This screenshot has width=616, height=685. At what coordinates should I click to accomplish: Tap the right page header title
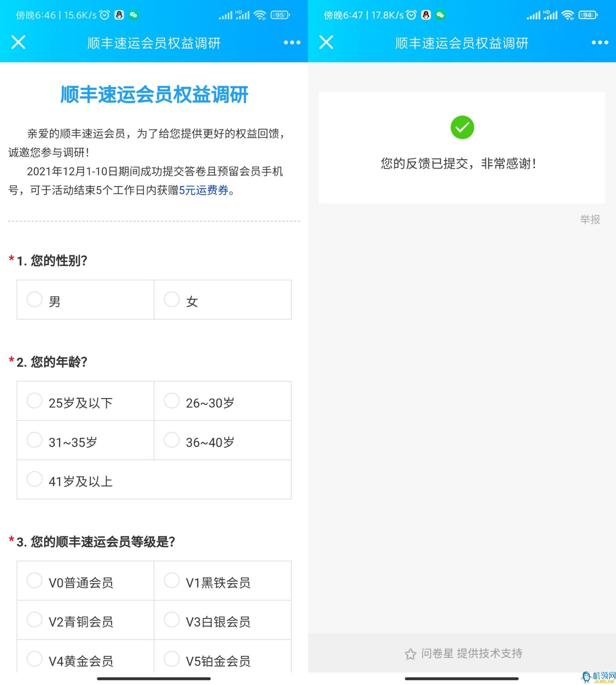pos(462,43)
